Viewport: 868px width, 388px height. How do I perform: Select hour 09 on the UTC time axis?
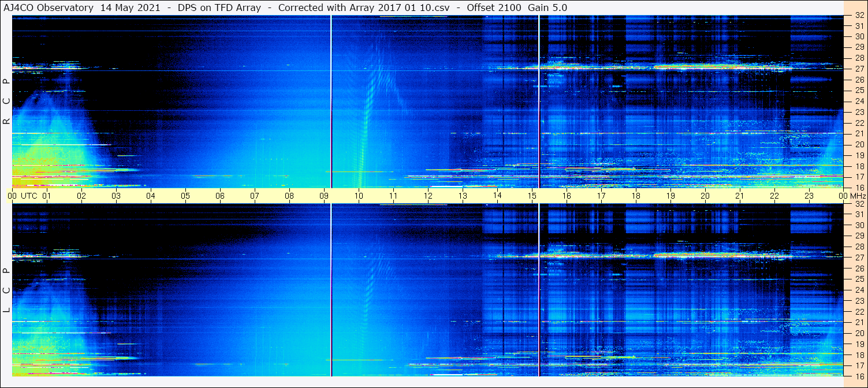[x=324, y=196]
